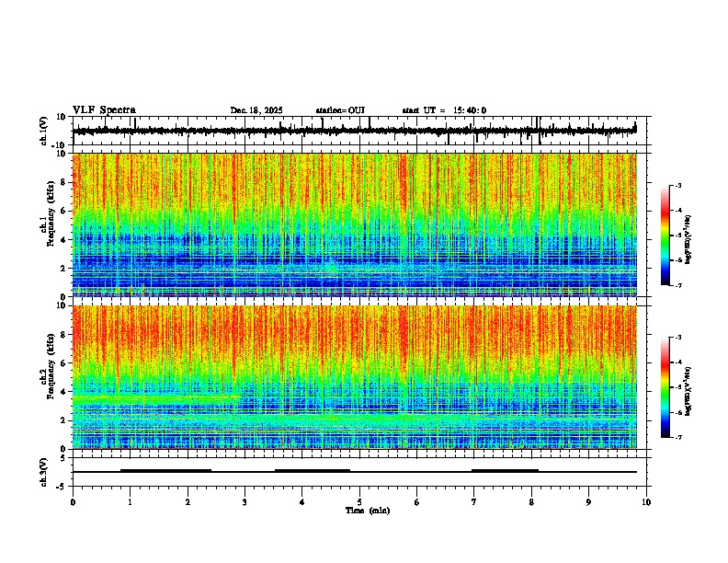
Task: Click the "9" tick label on the time axis
Action: [588, 502]
